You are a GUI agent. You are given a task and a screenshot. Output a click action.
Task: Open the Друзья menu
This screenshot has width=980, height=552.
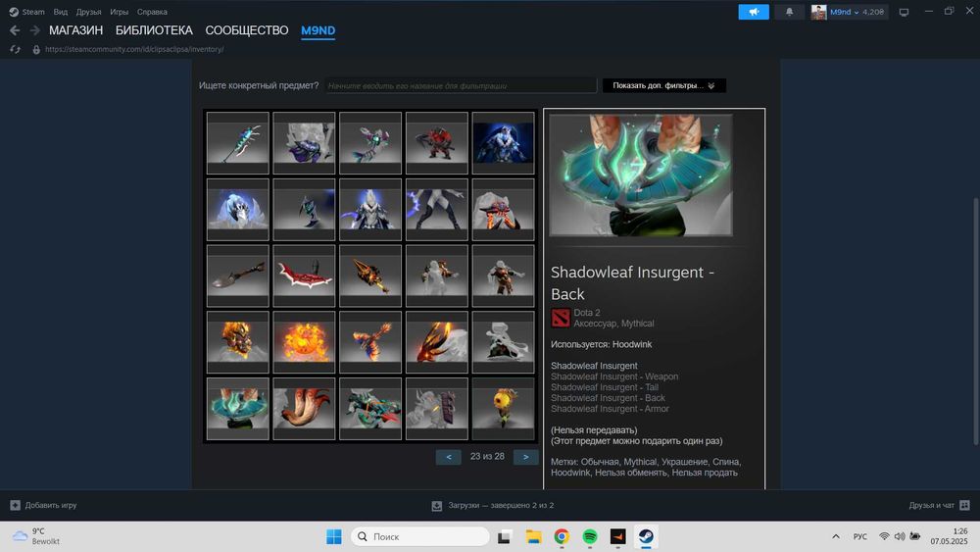[x=89, y=11]
